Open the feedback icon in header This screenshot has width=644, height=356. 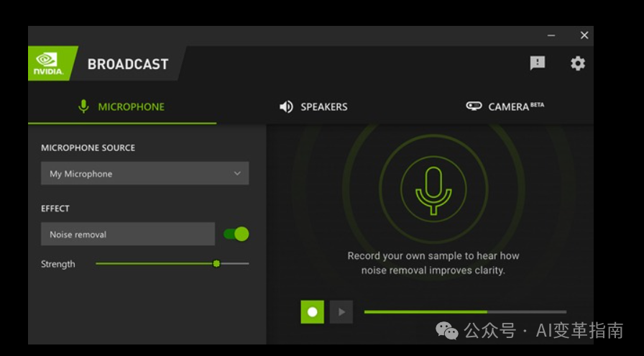click(537, 63)
